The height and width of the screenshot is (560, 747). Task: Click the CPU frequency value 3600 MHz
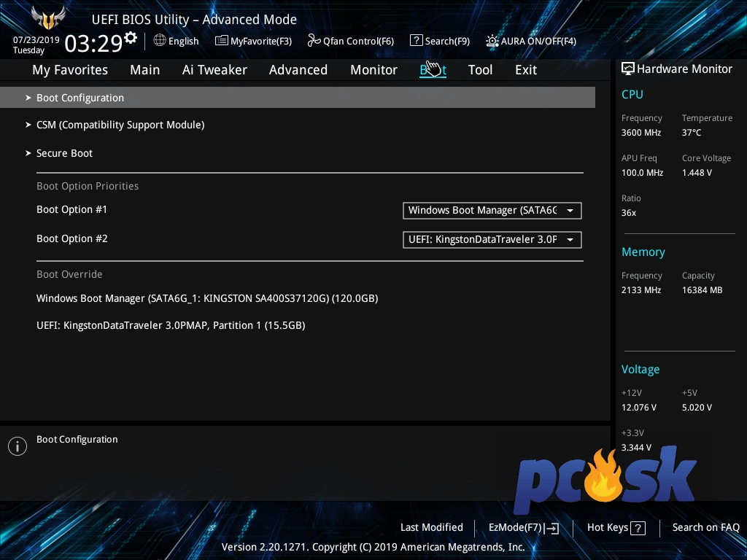[x=641, y=133]
